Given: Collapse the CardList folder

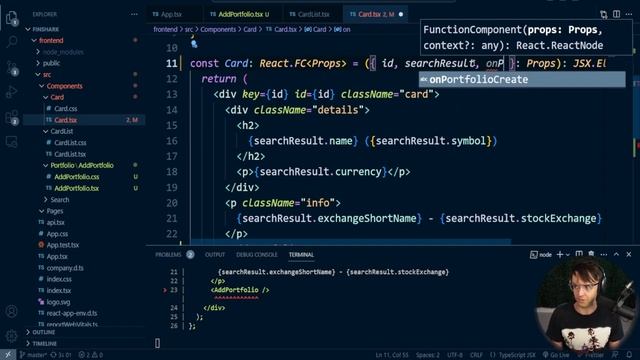Looking at the screenshot, I should [x=45, y=131].
